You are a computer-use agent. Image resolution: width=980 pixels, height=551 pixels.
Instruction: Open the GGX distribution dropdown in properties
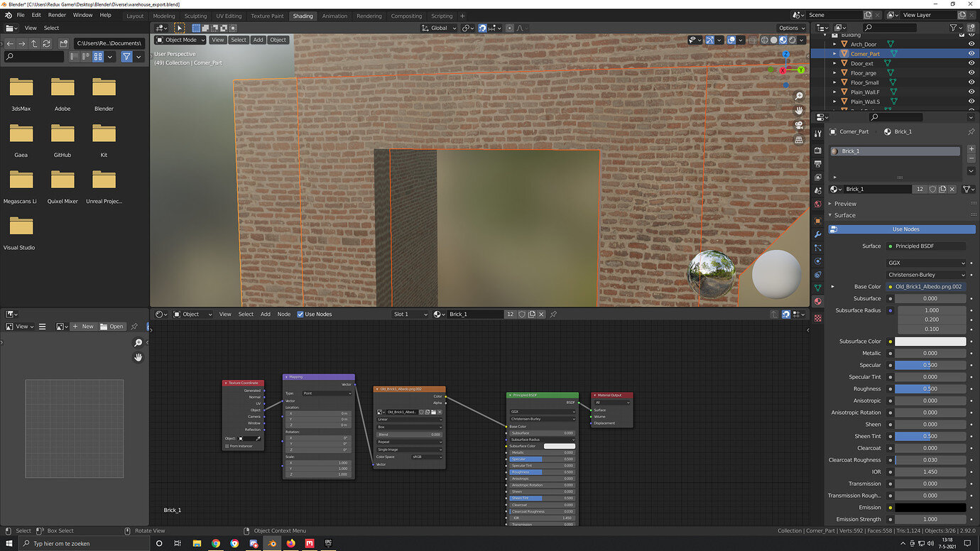tap(926, 263)
